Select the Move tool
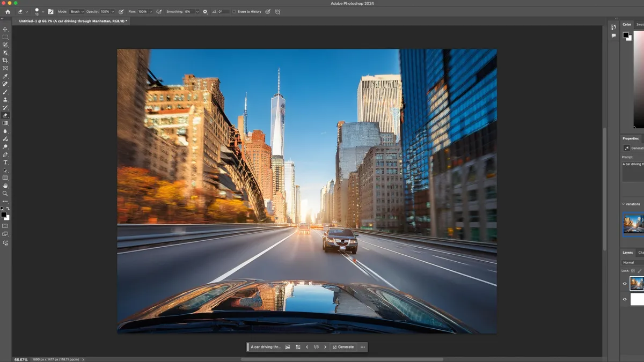This screenshot has height=362, width=644. [x=5, y=29]
